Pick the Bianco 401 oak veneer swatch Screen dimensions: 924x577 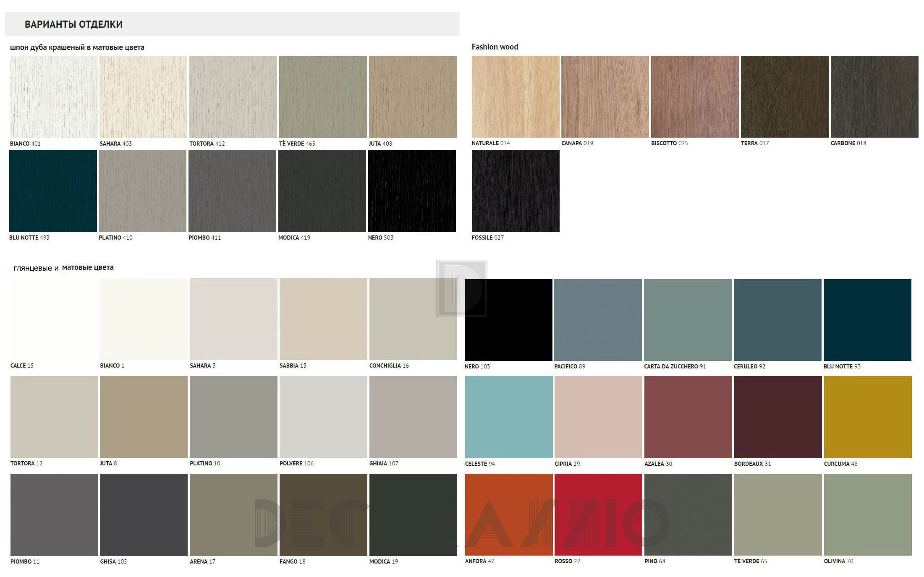(x=53, y=97)
